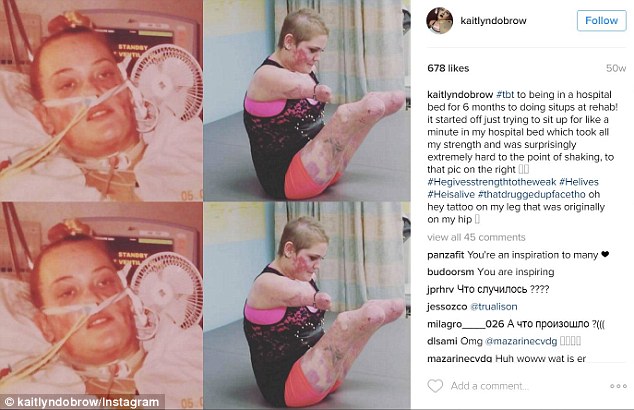Screen dimensions: 634x410
Task: Click the top-left hospital bed photo
Action: click(101, 101)
